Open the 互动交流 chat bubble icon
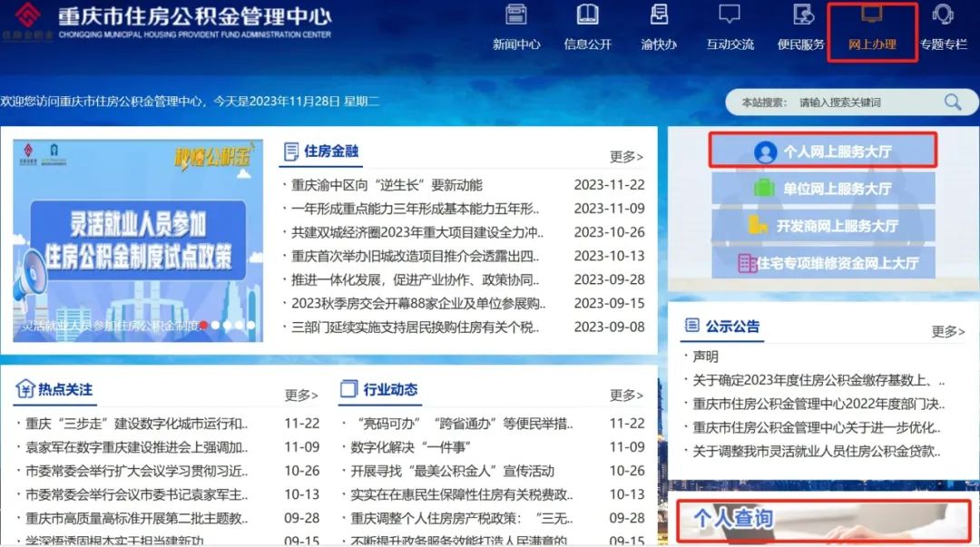The width and height of the screenshot is (980, 547). [x=730, y=15]
